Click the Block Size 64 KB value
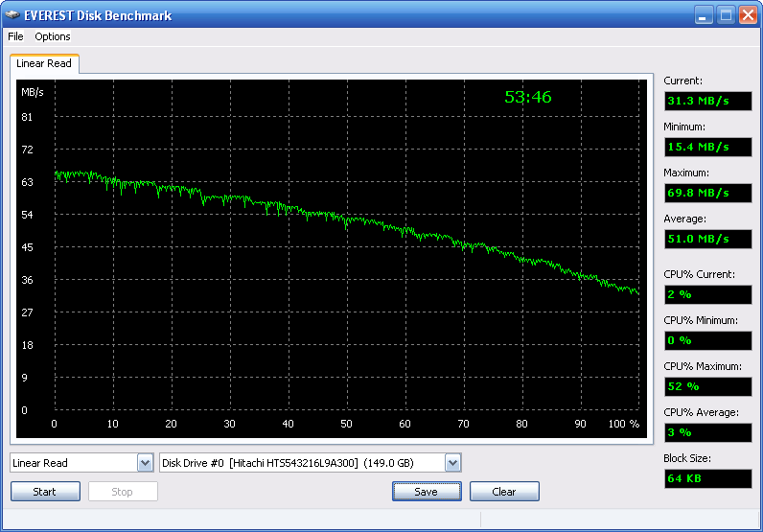 (x=708, y=478)
